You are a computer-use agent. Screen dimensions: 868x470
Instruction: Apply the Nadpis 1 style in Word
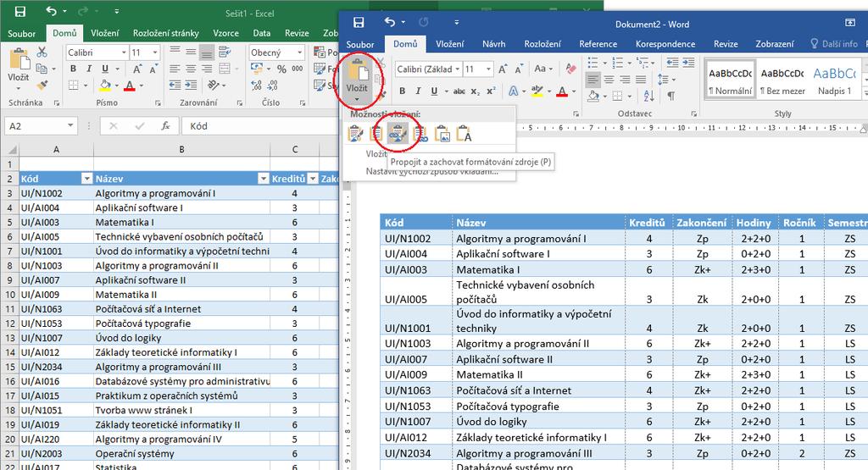click(834, 80)
